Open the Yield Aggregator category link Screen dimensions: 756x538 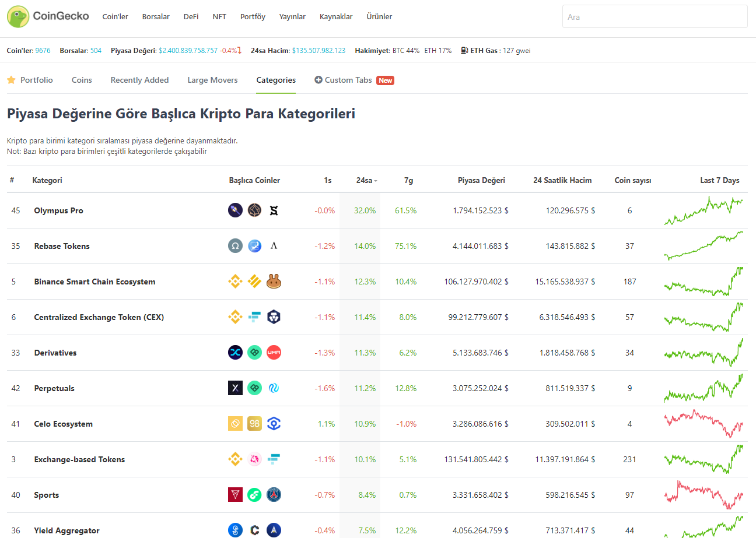pyautogui.click(x=66, y=530)
